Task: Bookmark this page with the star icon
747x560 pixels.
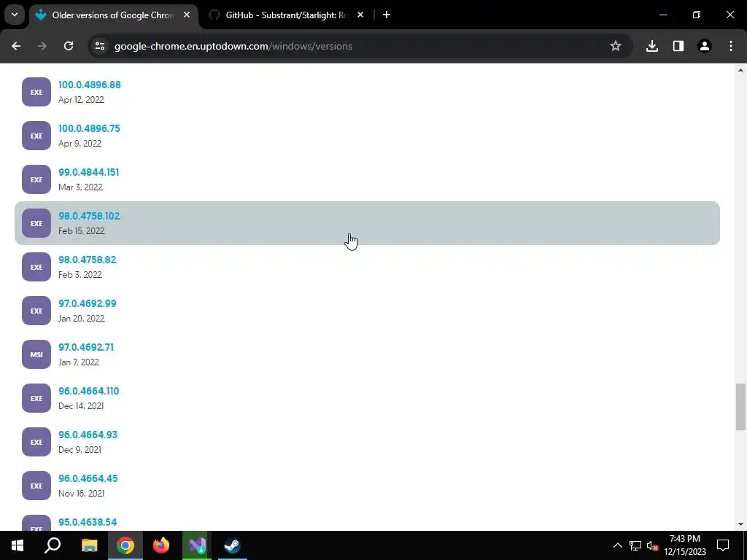Action: coord(616,46)
